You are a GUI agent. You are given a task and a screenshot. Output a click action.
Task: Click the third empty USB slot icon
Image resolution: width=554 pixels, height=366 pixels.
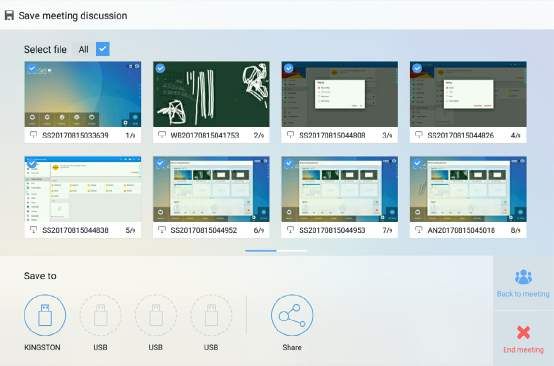coord(211,315)
